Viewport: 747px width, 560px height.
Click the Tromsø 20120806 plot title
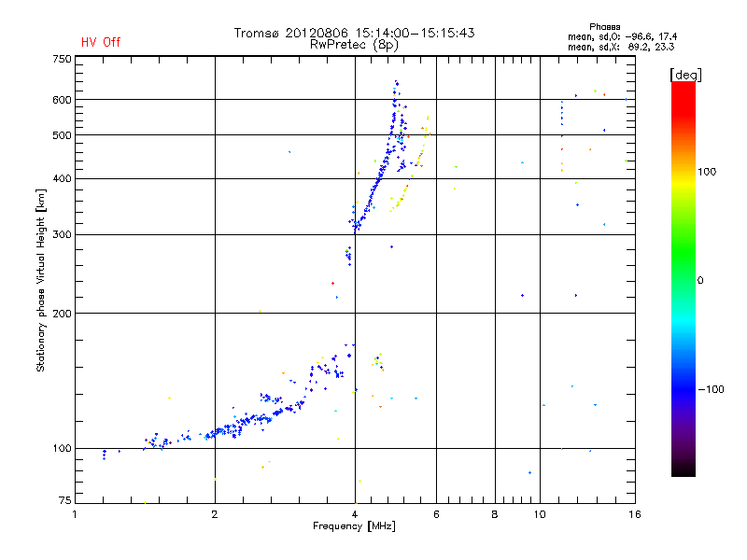(354, 33)
